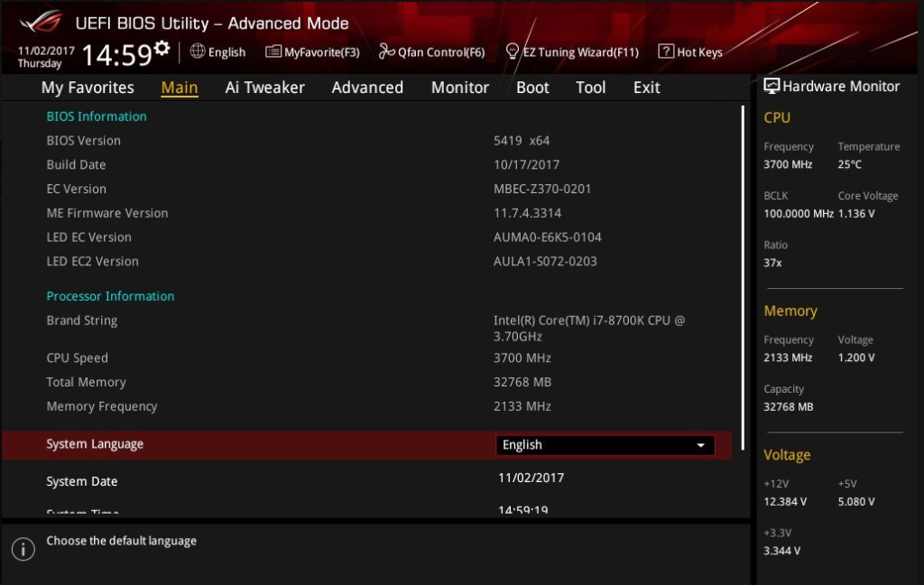This screenshot has width=924, height=585.
Task: Click the Core Voltage 1.136 V reading
Action: click(x=856, y=213)
